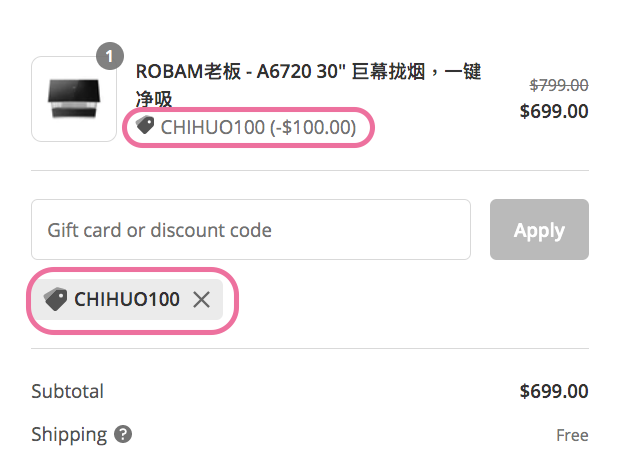Click the Free shipping value

click(572, 436)
